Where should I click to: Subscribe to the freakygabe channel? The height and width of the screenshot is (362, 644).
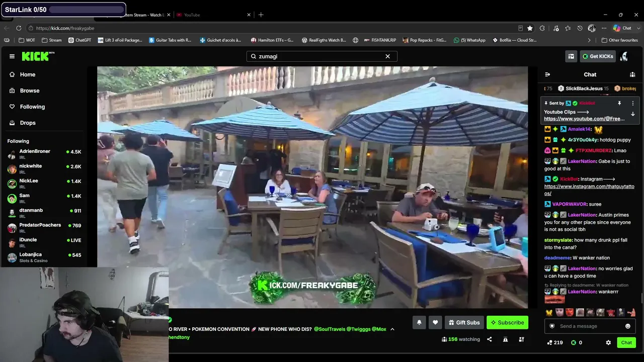click(507, 322)
